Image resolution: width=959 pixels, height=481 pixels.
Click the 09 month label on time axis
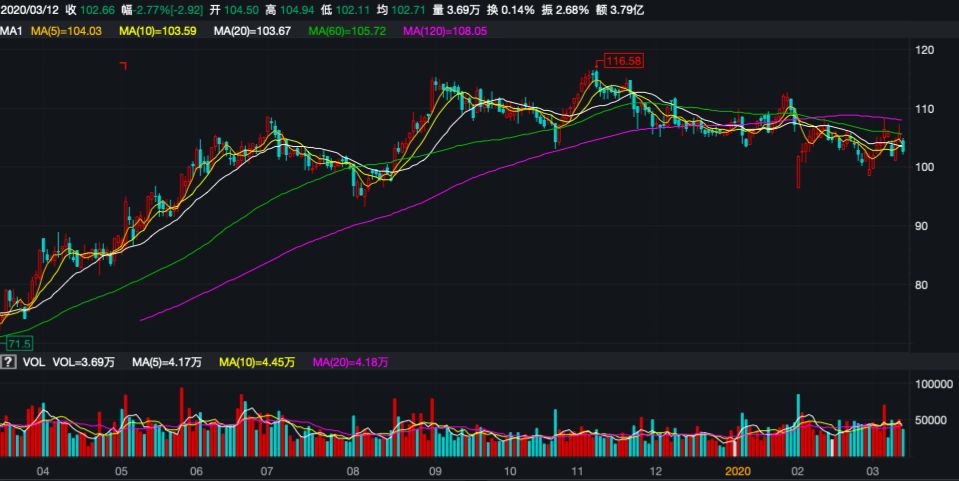[435, 470]
